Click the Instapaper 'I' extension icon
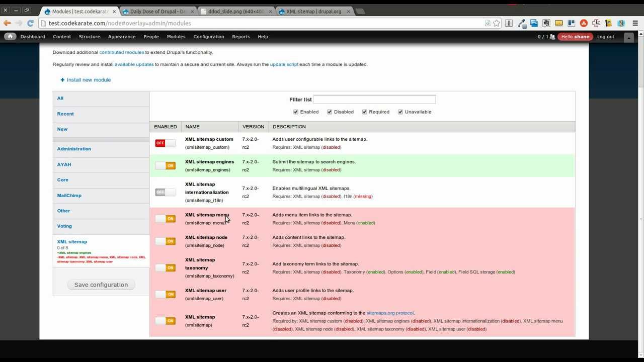The image size is (644, 362). 509,23
